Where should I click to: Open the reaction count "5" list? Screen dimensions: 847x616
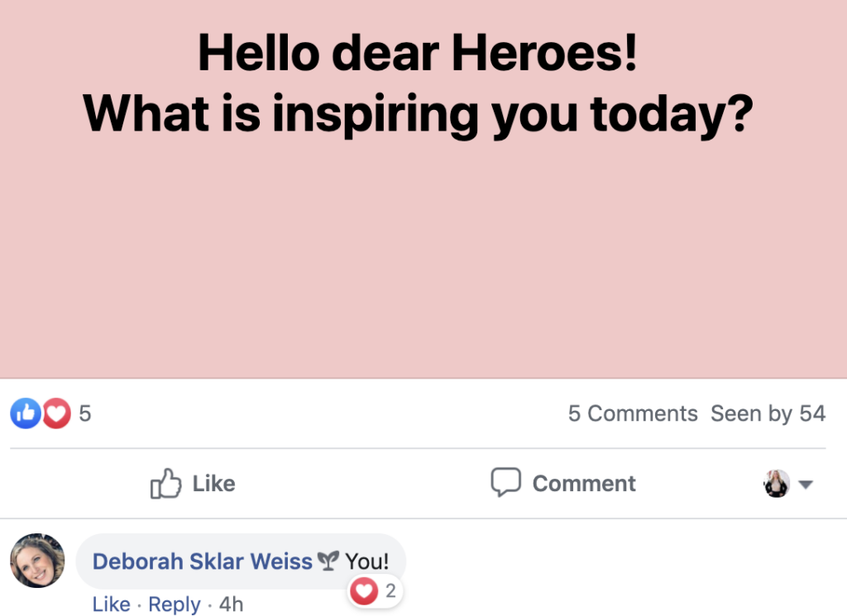tap(85, 413)
